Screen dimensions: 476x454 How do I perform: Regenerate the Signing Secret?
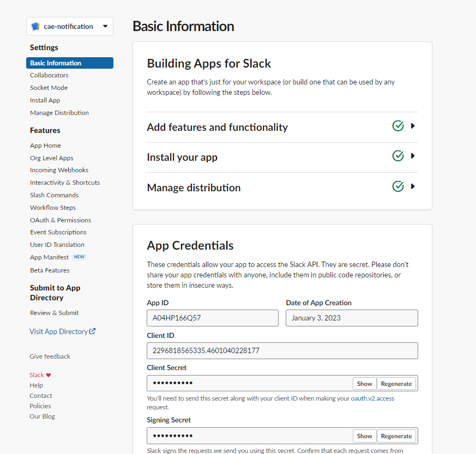click(396, 436)
